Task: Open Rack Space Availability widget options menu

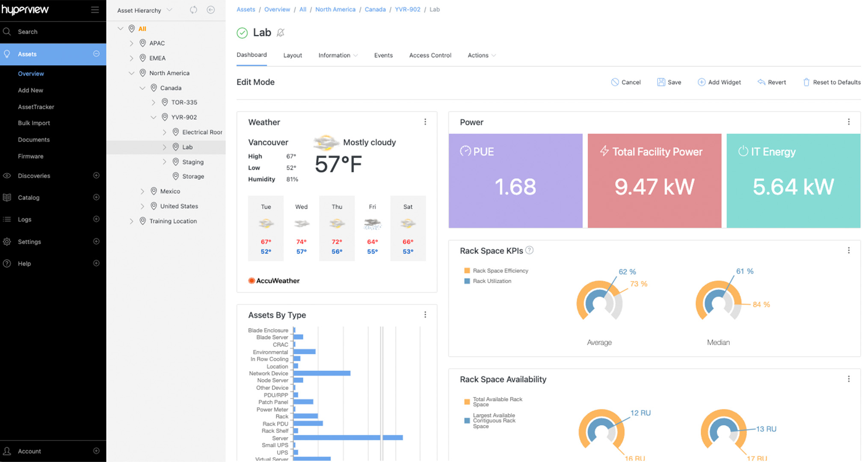Action: pyautogui.click(x=848, y=379)
